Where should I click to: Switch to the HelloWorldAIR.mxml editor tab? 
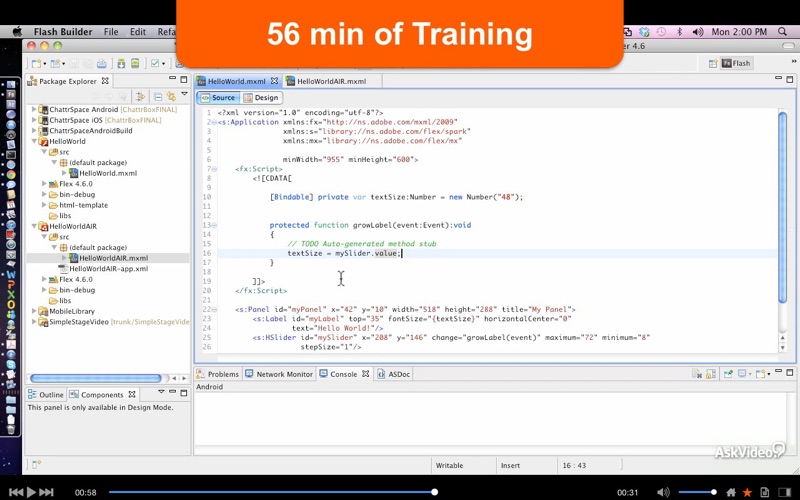point(331,81)
